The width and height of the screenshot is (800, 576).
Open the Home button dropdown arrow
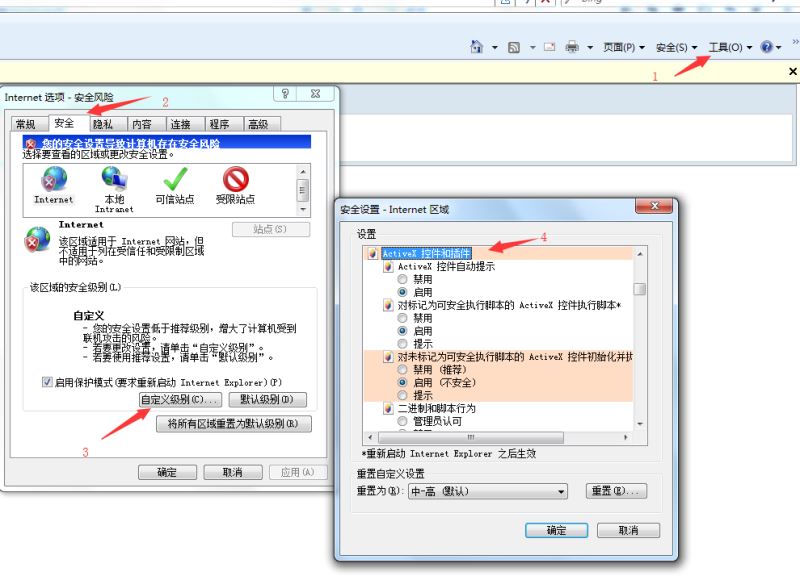(494, 47)
